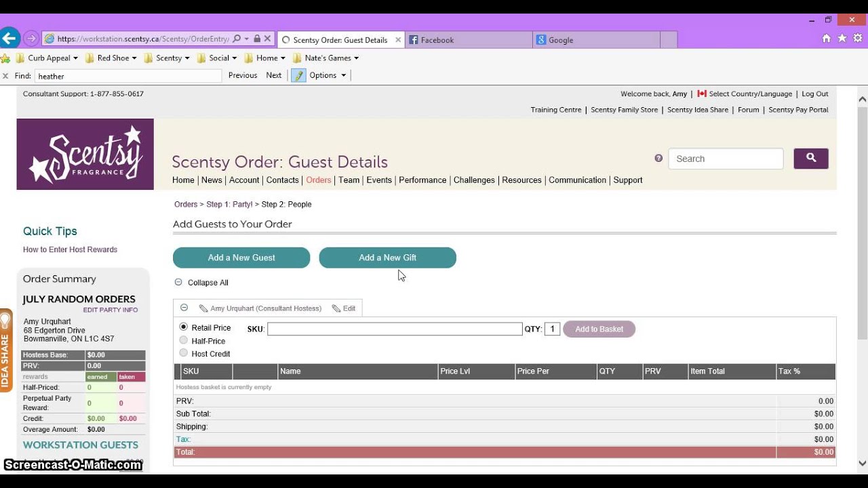Open the Red Shoe favorites folder
The width and height of the screenshot is (868, 488).
(111, 58)
